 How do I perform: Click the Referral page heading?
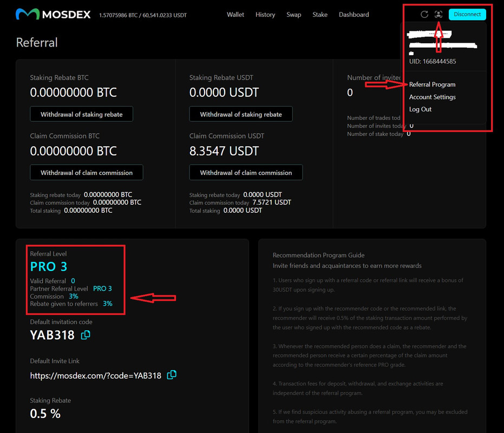coord(37,42)
